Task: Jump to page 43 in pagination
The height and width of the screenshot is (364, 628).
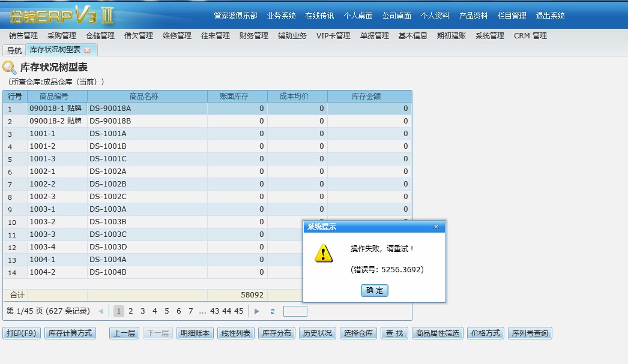Action: click(215, 311)
